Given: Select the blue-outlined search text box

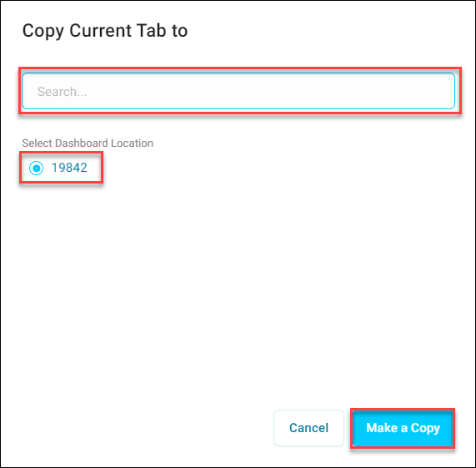Looking at the screenshot, I should point(238,91).
